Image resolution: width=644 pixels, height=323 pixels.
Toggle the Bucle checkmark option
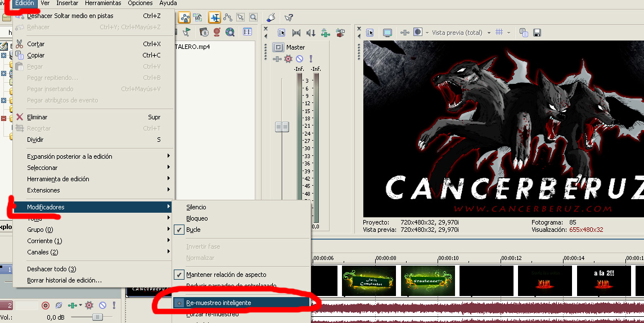[179, 230]
